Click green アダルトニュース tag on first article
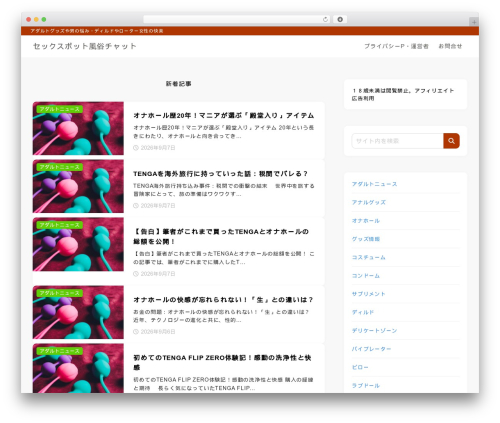 59,109
